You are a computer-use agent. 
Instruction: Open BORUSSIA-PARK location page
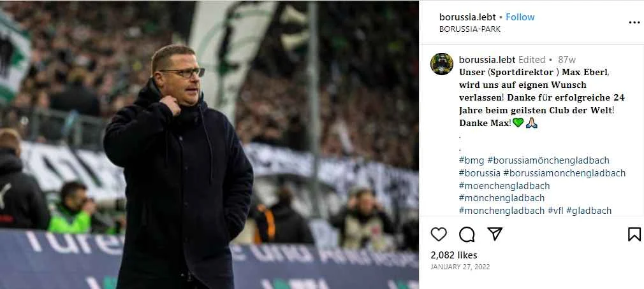[x=470, y=29]
